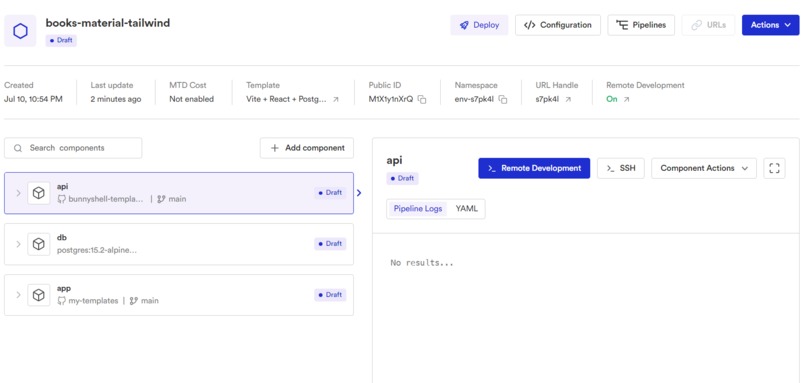Open the Actions dropdown
Image resolution: width=806 pixels, height=383 pixels.
coord(770,25)
